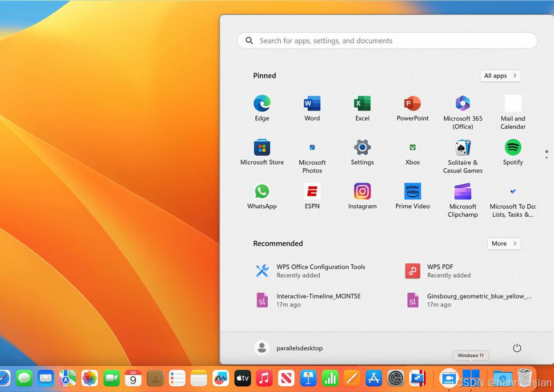The width and height of the screenshot is (554, 392).
Task: Expand More recommended items
Action: pyautogui.click(x=504, y=243)
